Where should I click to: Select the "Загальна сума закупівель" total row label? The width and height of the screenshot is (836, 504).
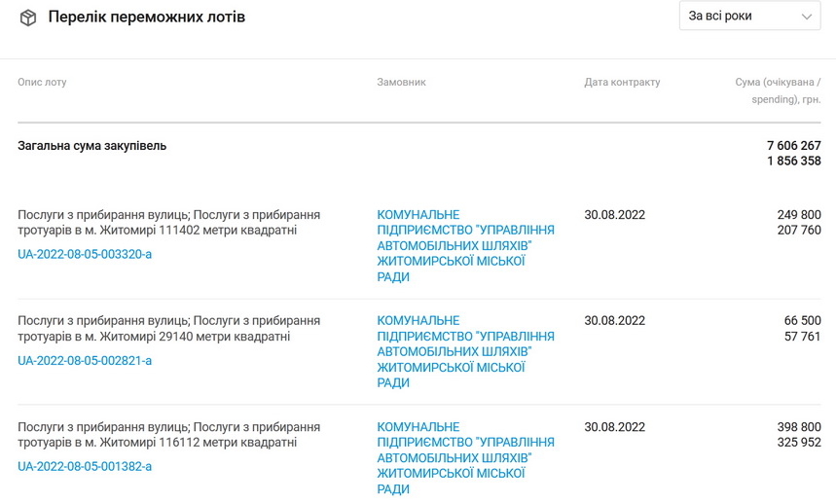click(91, 146)
